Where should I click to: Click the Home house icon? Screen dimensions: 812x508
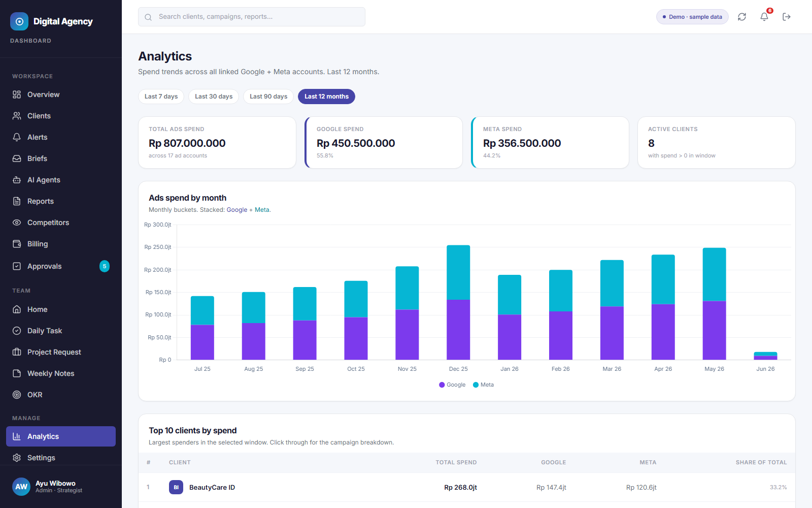click(17, 309)
